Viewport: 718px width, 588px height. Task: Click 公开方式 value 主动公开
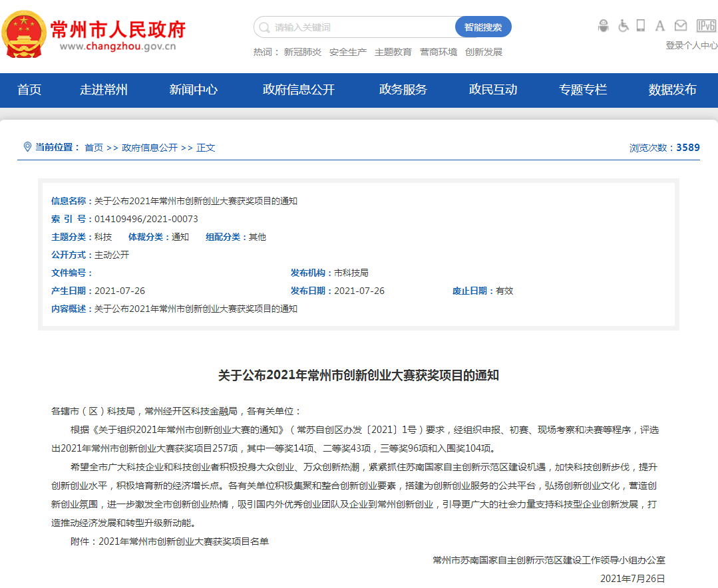(112, 255)
